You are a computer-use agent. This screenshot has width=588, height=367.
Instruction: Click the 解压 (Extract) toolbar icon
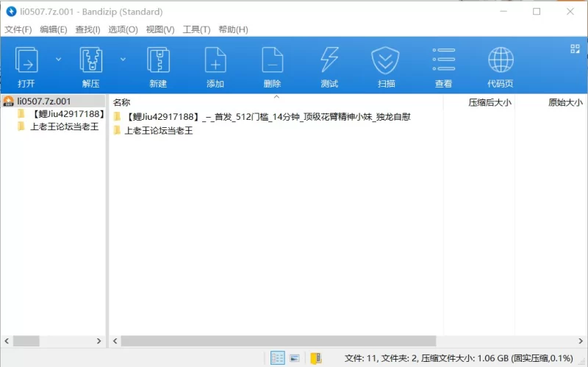click(x=90, y=65)
